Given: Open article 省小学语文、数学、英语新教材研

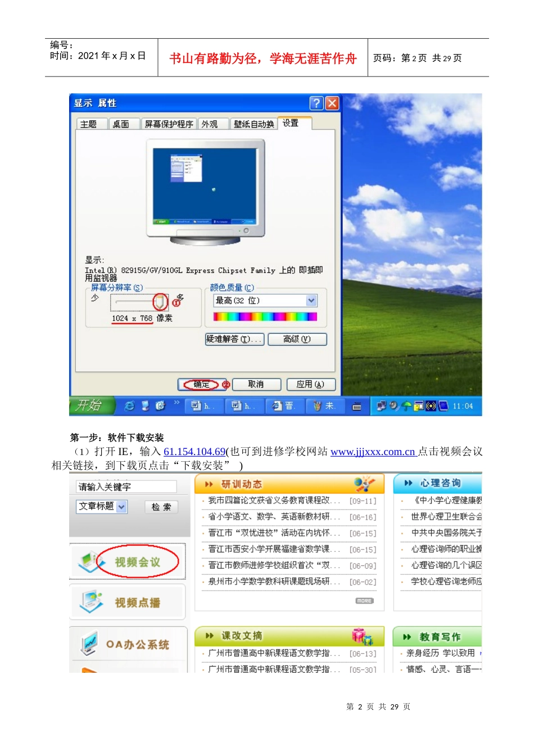Looking at the screenshot, I should pyautogui.click(x=274, y=516).
